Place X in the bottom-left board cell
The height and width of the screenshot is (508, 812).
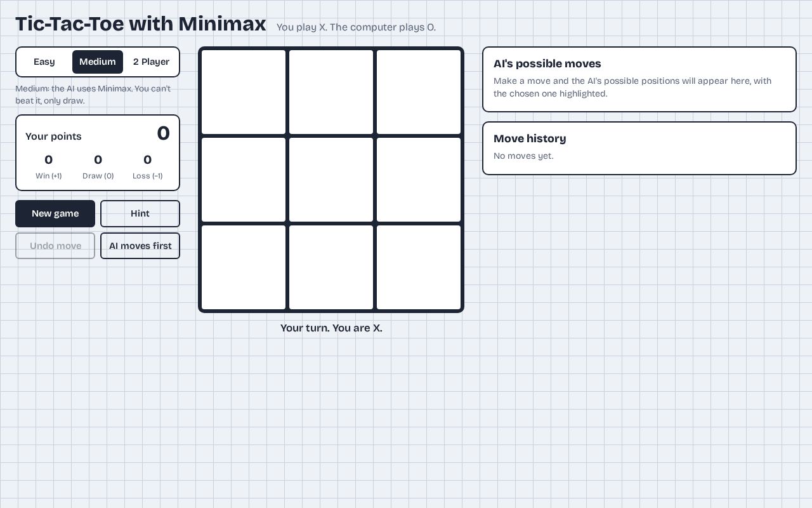244,267
